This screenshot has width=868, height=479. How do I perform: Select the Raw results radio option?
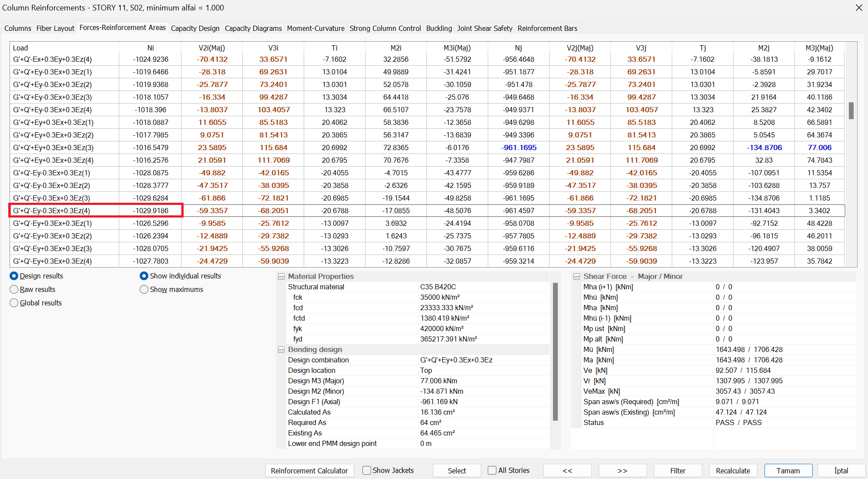(14, 290)
